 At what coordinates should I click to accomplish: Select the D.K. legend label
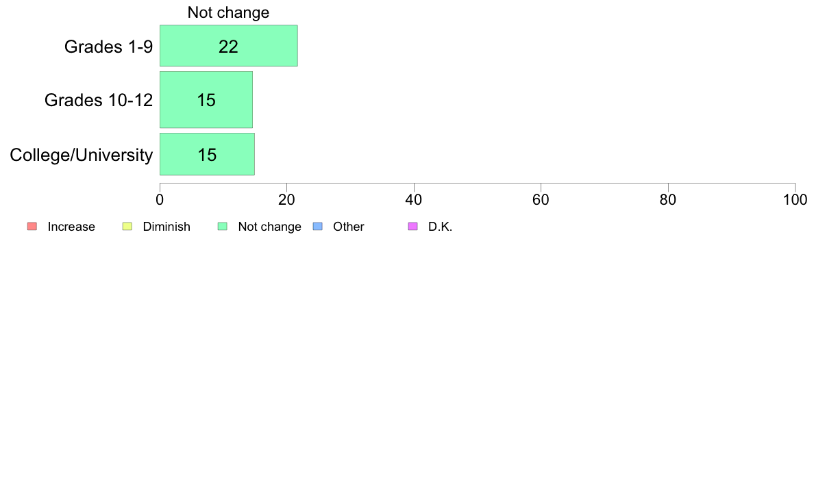(440, 227)
